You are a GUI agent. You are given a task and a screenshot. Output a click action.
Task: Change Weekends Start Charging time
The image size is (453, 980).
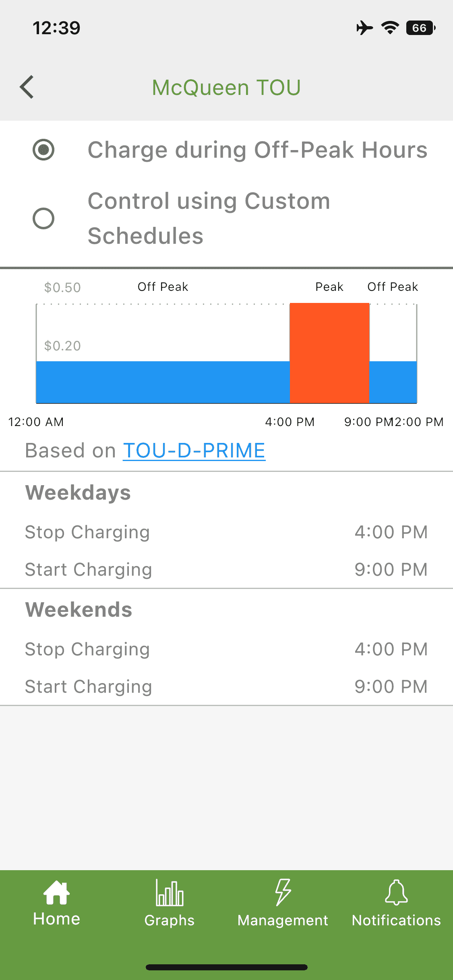tap(391, 687)
